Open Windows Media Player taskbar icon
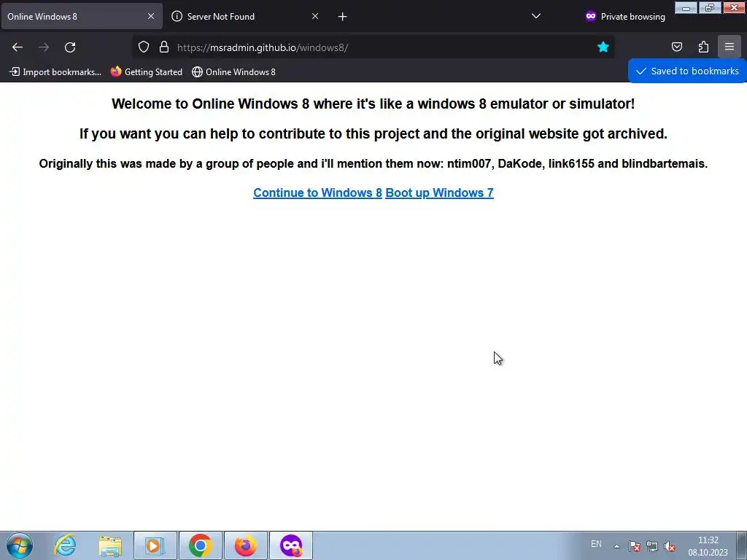The height and width of the screenshot is (560, 747). point(155,545)
